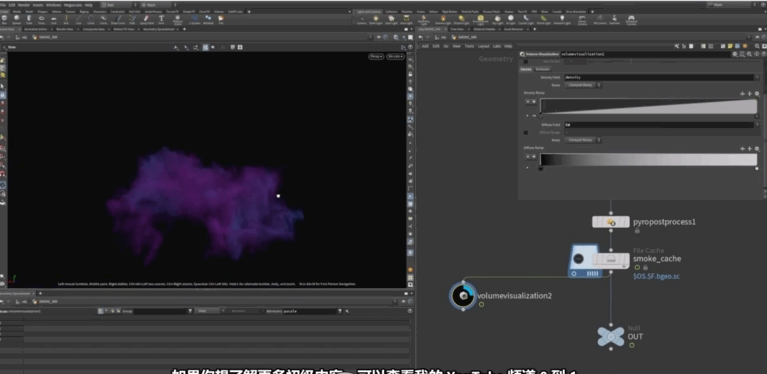Click inside the Density Ramp graph
This screenshot has width=767, height=374.
(x=649, y=106)
